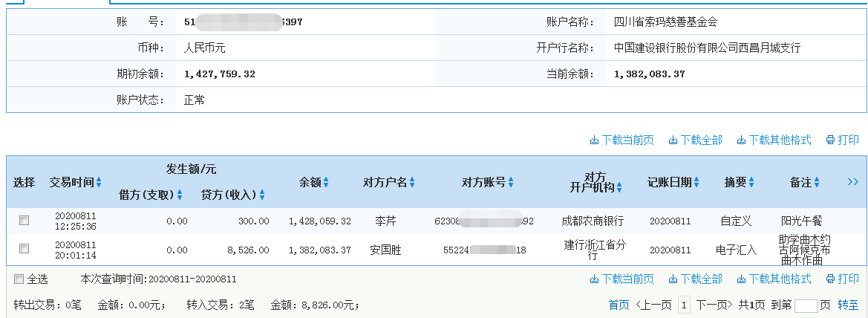The image size is (868, 318).
Task: Click bottom 下载全部 link
Action: (695, 279)
